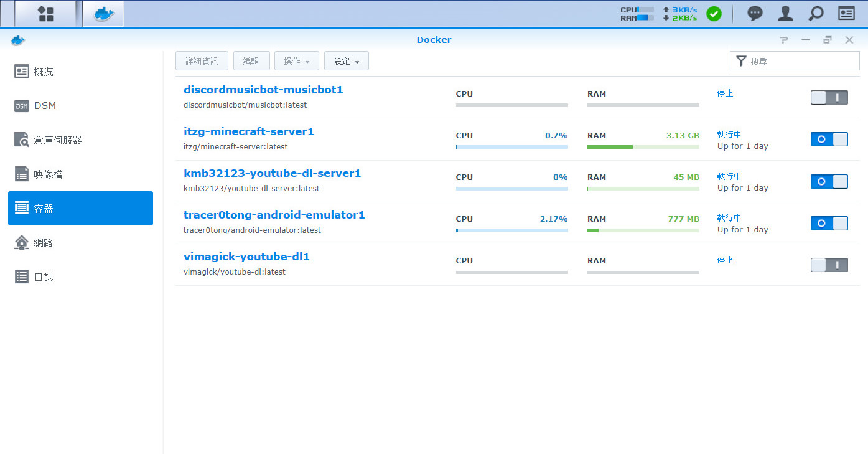Click the 搜尋 search input field
This screenshot has height=454, width=868.
[795, 61]
